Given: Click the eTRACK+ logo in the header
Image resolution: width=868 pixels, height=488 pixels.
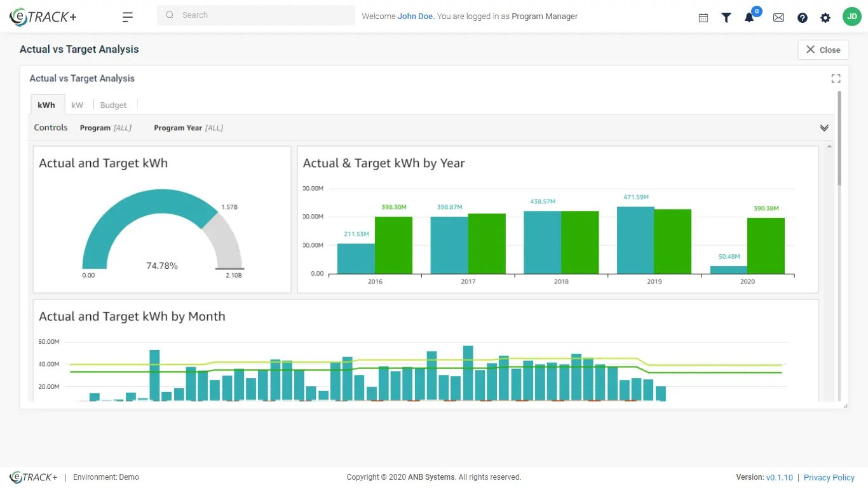Looking at the screenshot, I should point(42,16).
